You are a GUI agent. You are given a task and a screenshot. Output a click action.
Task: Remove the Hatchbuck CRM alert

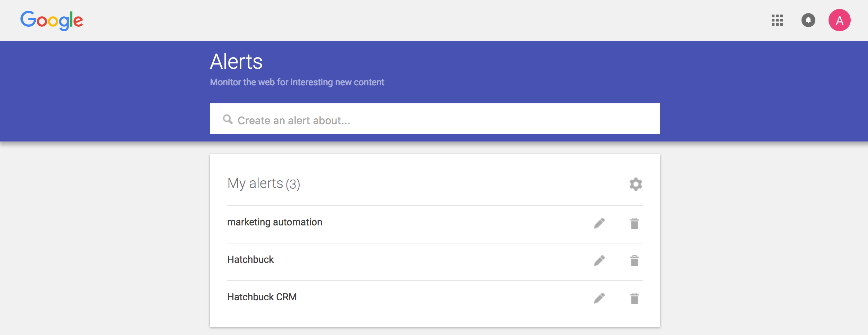(x=634, y=298)
